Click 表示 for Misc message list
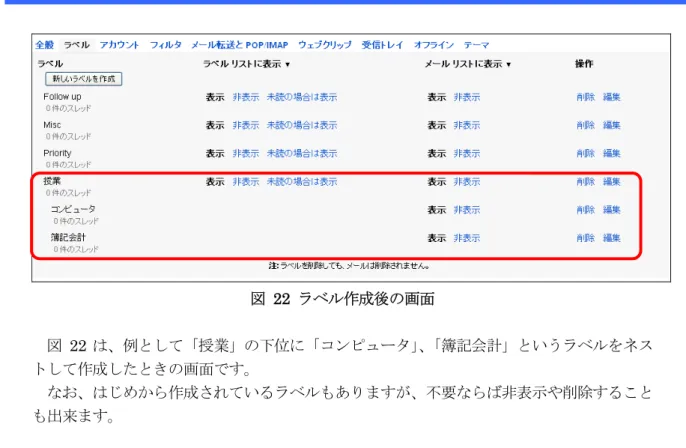Screen dimensions: 686x448 pyautogui.click(x=436, y=125)
